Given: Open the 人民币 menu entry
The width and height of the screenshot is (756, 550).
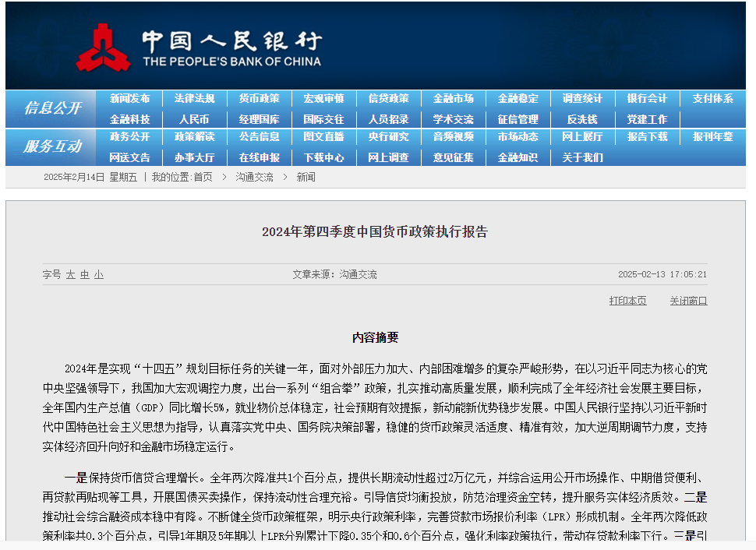Looking at the screenshot, I should [194, 119].
